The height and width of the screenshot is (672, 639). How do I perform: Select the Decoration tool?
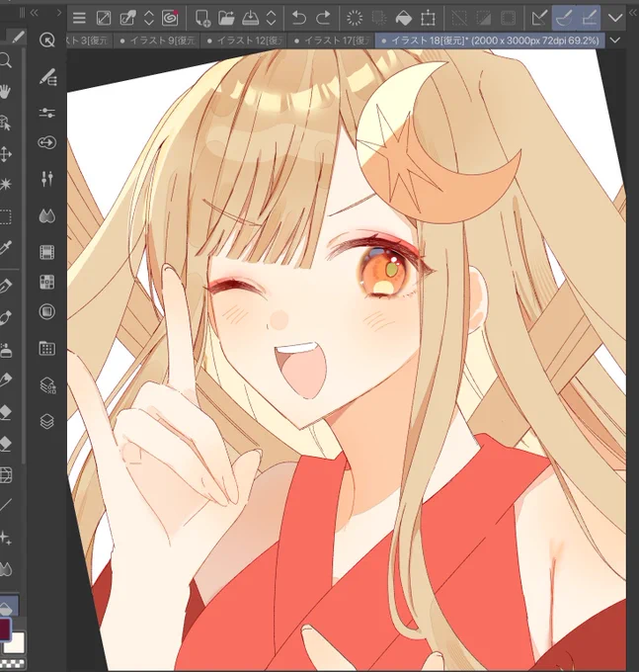(5, 380)
